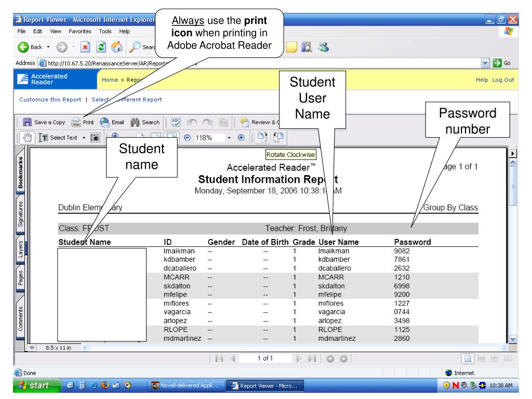532x399 pixels.
Task: Click the Rotate Clockwise icon
Action: 262,137
